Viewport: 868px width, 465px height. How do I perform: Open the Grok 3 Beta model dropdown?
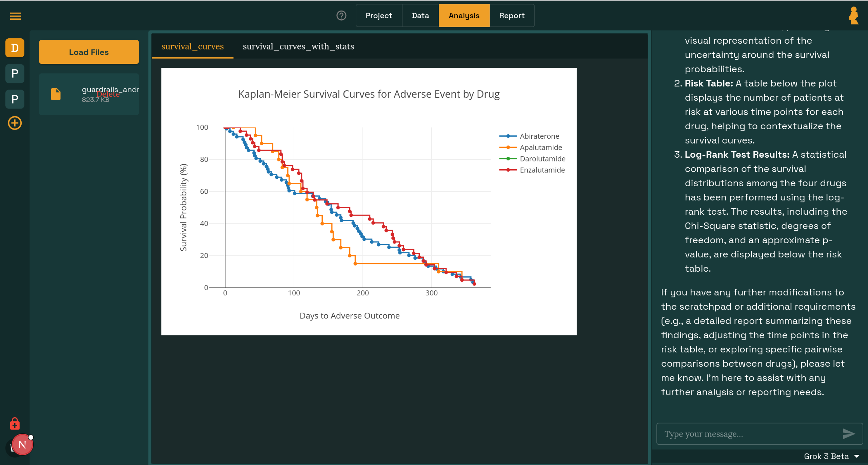pyautogui.click(x=831, y=456)
